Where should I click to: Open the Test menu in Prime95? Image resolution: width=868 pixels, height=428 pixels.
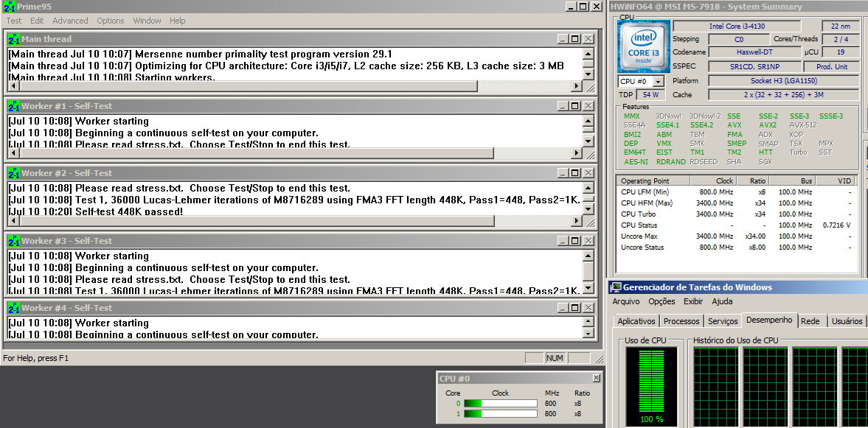pos(14,21)
